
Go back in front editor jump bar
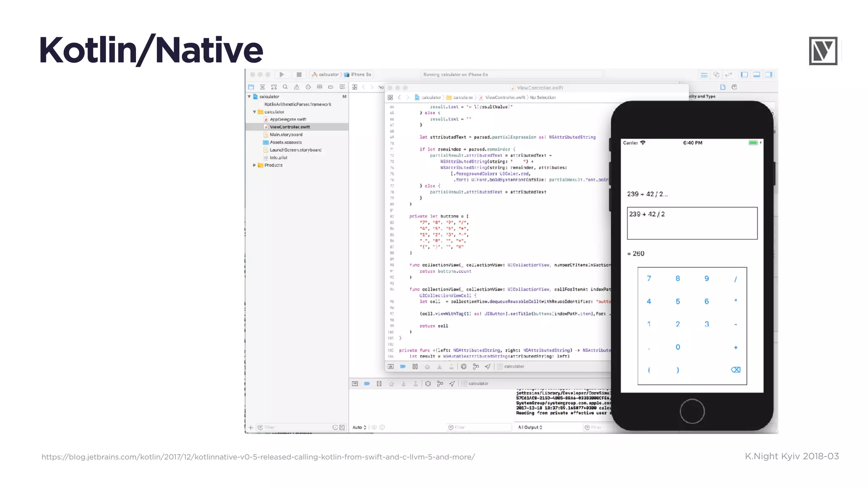point(399,97)
